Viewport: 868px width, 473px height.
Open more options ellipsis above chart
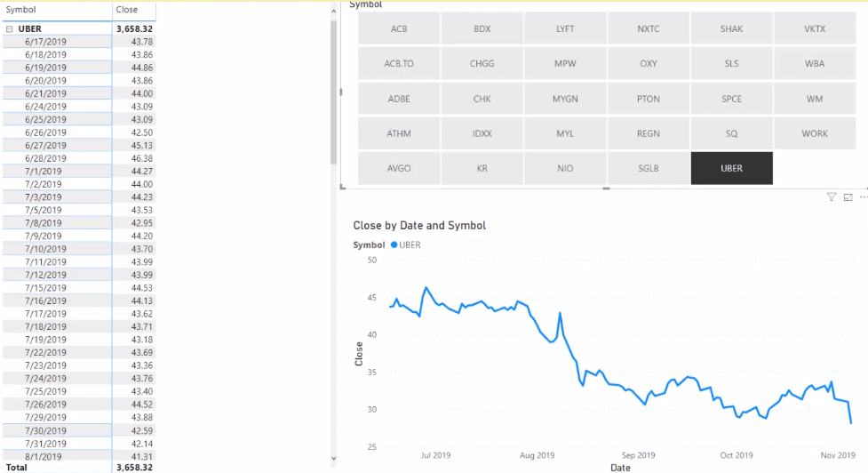864,197
